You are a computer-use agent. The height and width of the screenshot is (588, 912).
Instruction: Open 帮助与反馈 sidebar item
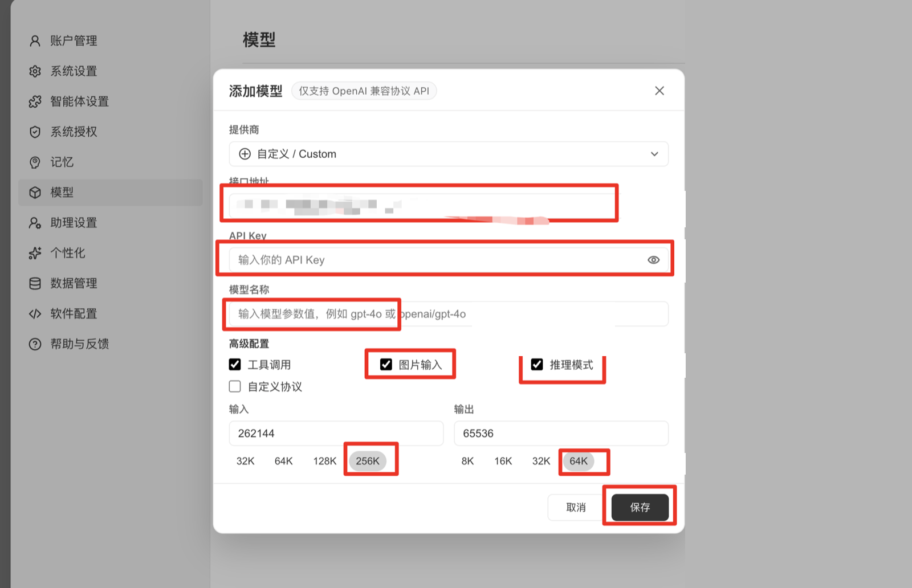coord(111,344)
